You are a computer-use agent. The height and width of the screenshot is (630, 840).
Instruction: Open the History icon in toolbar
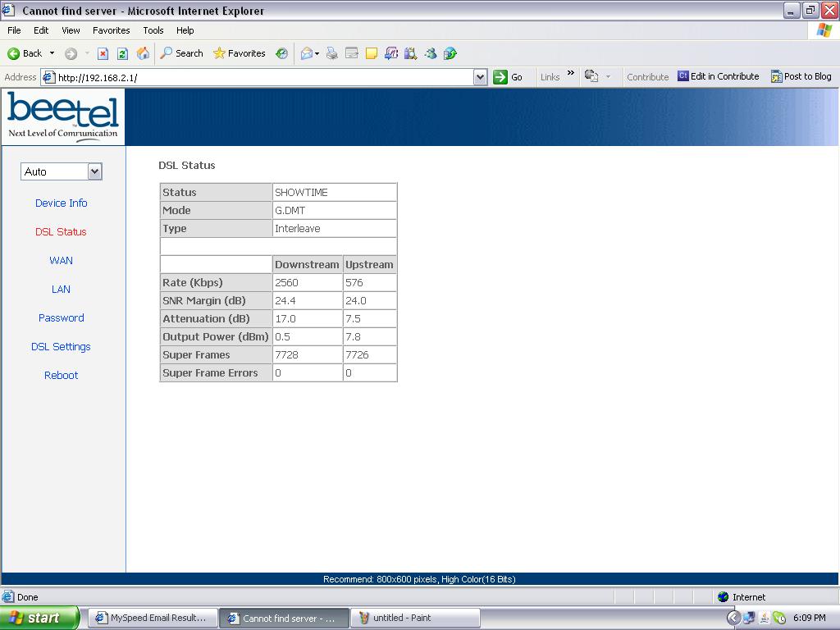(x=281, y=53)
